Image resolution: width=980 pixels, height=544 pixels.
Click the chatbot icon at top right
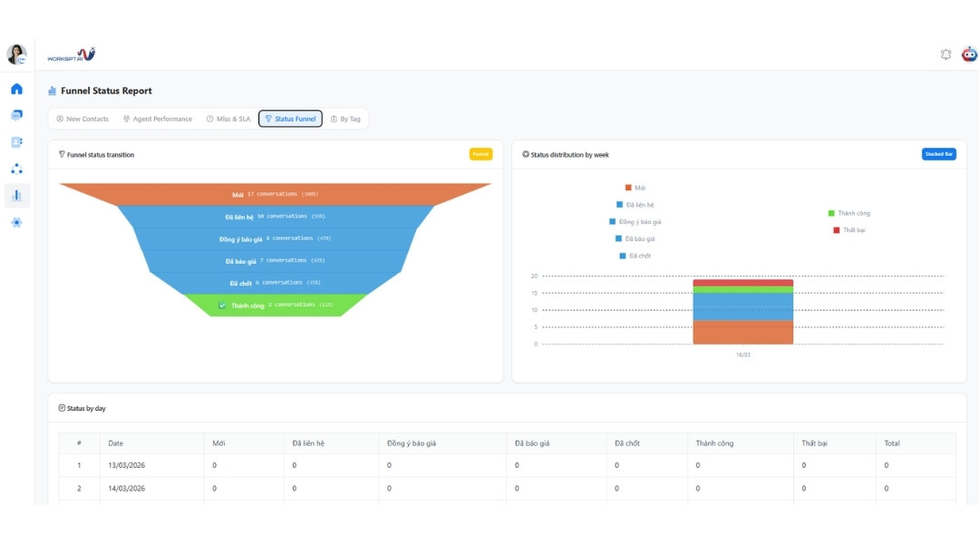point(969,54)
